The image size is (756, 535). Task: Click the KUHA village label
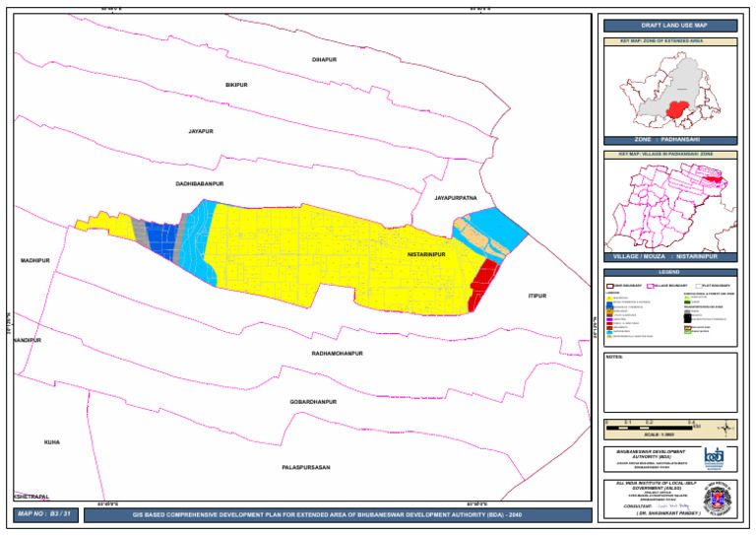tap(52, 442)
